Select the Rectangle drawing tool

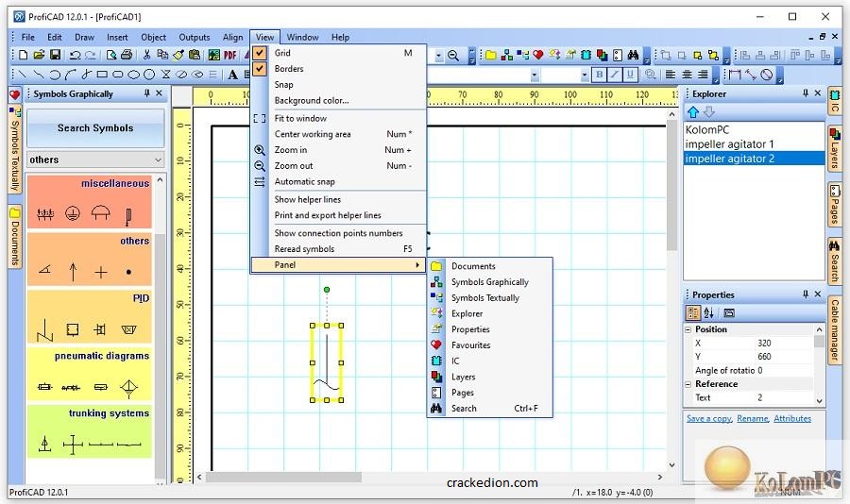pyautogui.click(x=102, y=75)
